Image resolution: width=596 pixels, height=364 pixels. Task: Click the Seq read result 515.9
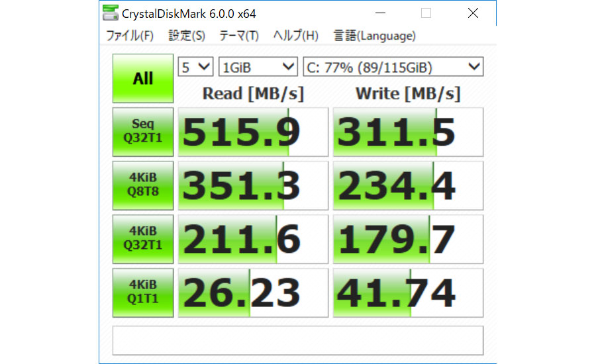(253, 132)
